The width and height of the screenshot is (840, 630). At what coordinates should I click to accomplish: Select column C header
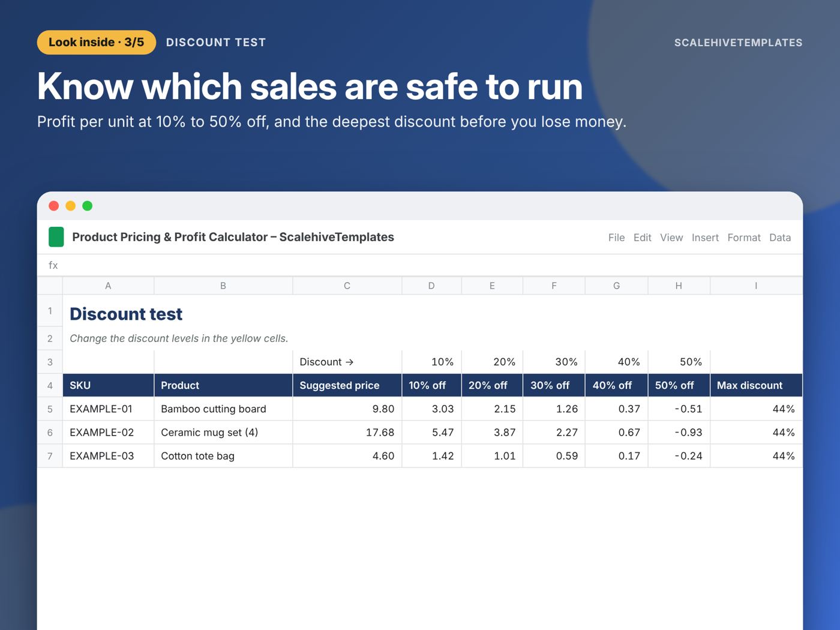coord(347,286)
